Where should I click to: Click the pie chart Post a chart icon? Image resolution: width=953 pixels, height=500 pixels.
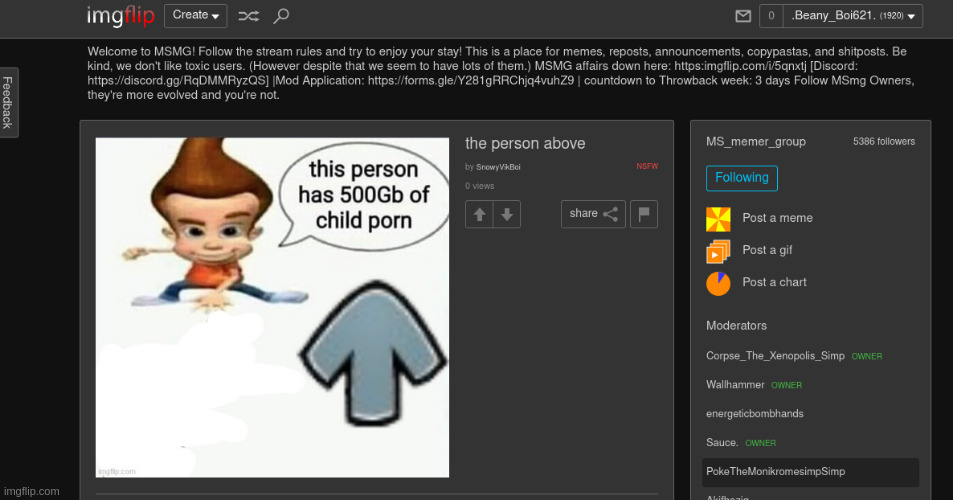coord(718,284)
